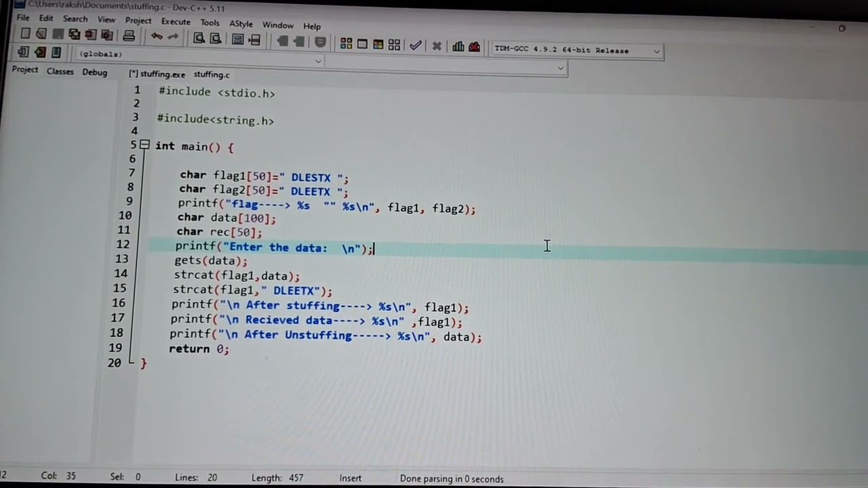
Task: Click the Stop Execution X icon
Action: pyautogui.click(x=437, y=46)
